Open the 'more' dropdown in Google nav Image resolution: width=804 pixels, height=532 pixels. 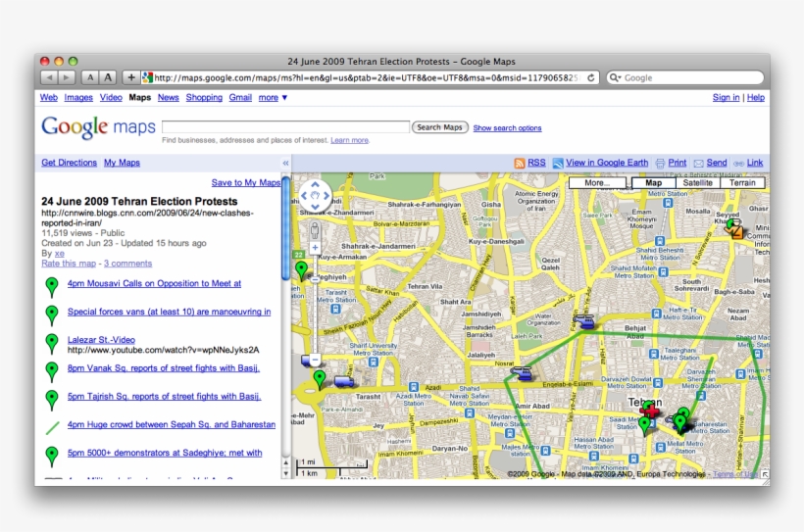274,97
